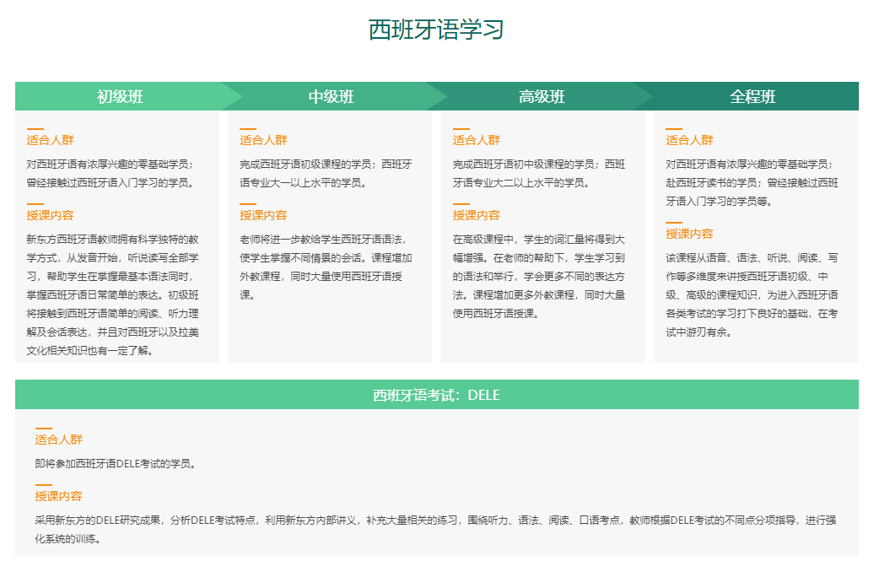Select the 初级班 tab header
890x588 pixels.
coord(120,97)
